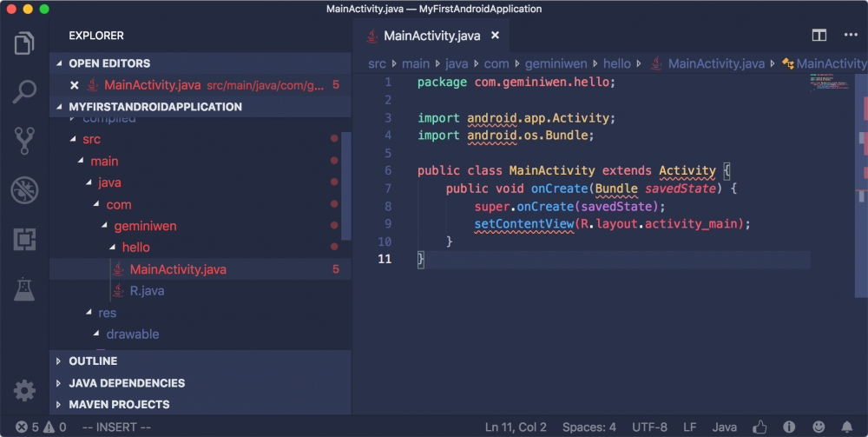
Task: Click the src breadcrumb
Action: (377, 63)
